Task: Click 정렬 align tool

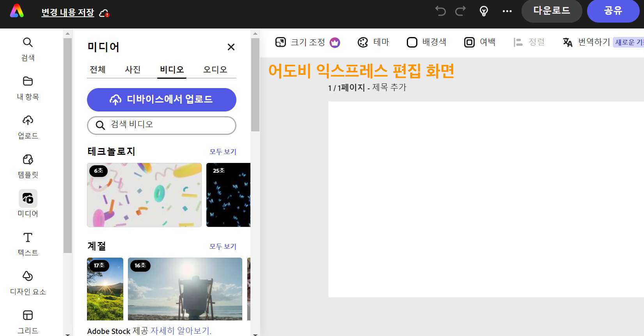Action: (529, 42)
